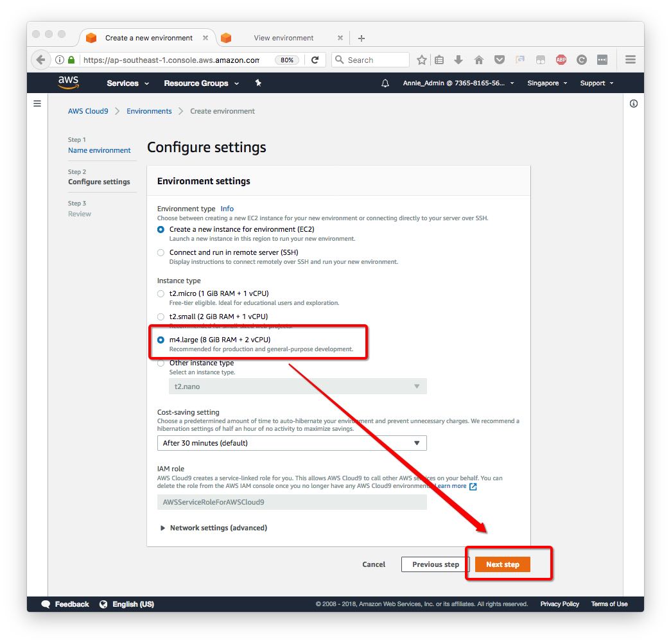Open the Firefox hamburger menu

pos(631,60)
